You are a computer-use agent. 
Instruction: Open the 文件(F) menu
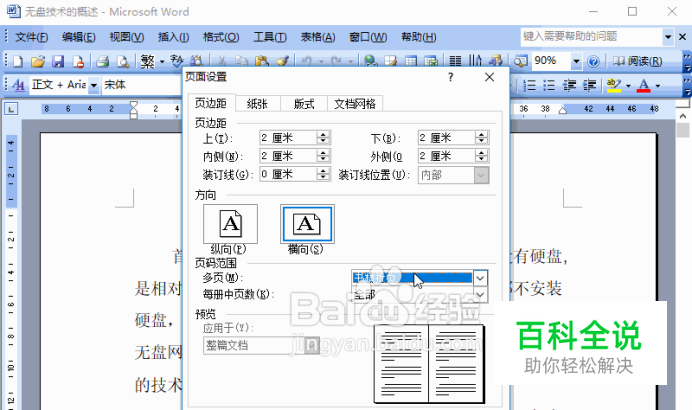coord(31,38)
